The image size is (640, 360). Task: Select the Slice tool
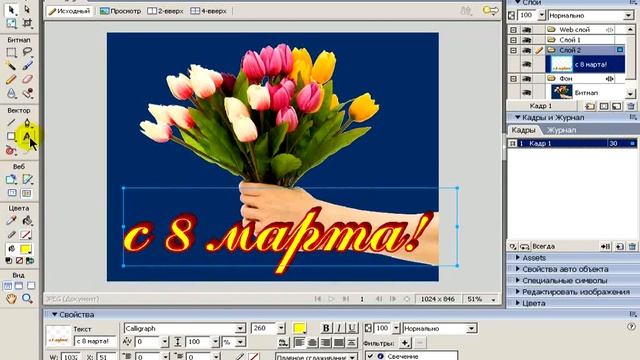pos(27,179)
